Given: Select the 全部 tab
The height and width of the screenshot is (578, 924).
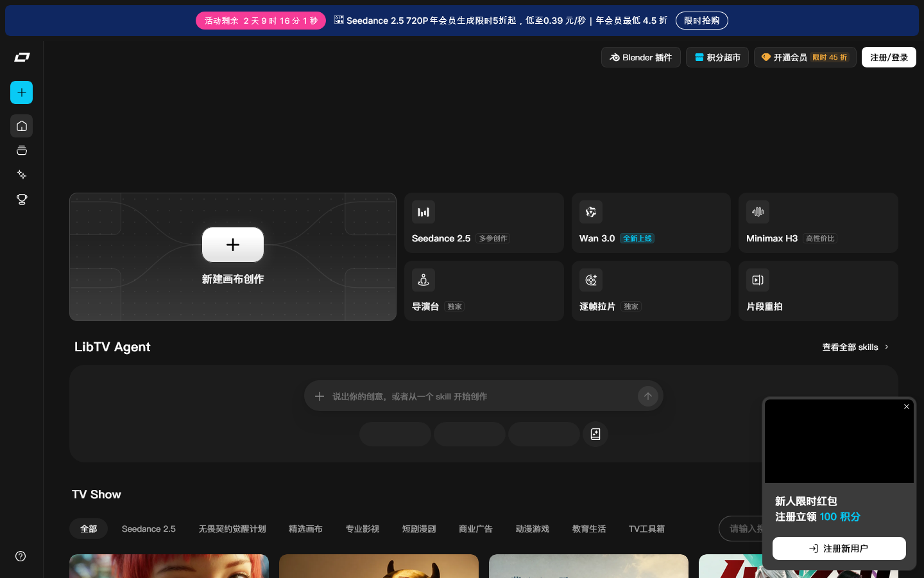Looking at the screenshot, I should click(89, 529).
